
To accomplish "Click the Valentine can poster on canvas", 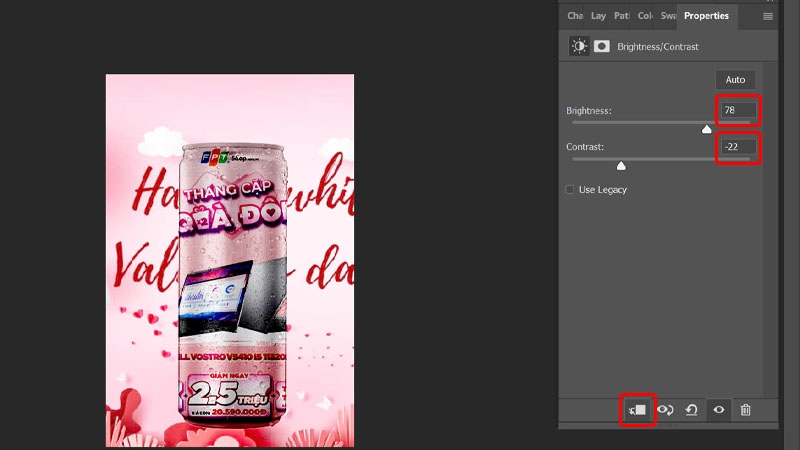I will 230,260.
